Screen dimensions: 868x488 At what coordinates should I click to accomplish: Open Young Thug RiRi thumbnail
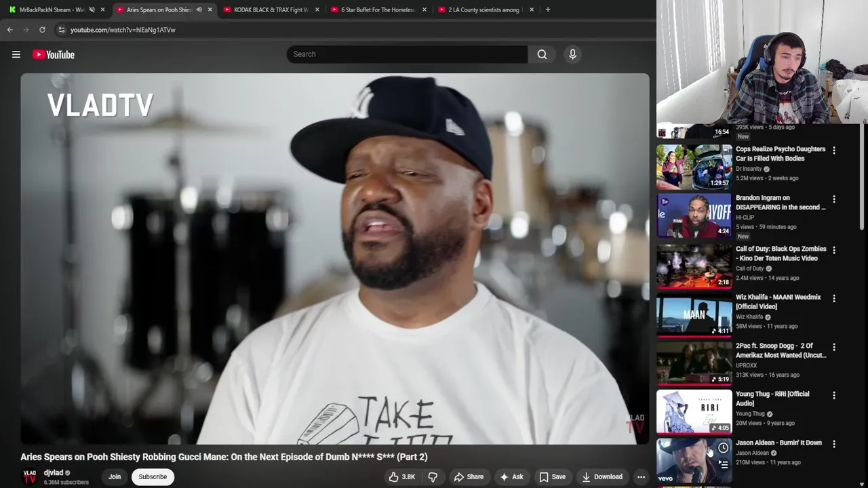(694, 411)
